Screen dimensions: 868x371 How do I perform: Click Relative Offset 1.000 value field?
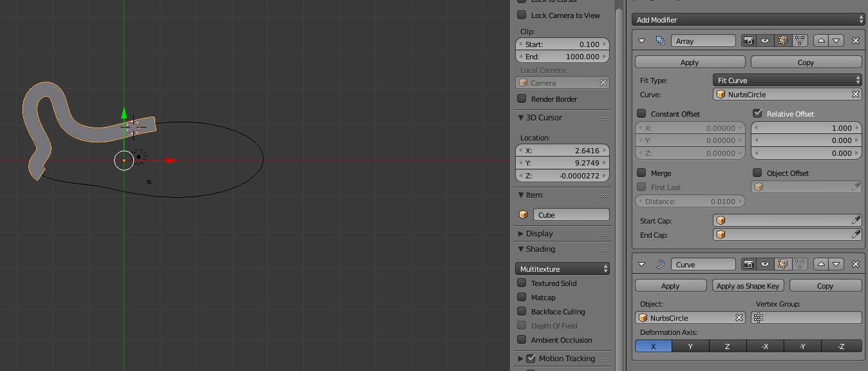806,128
